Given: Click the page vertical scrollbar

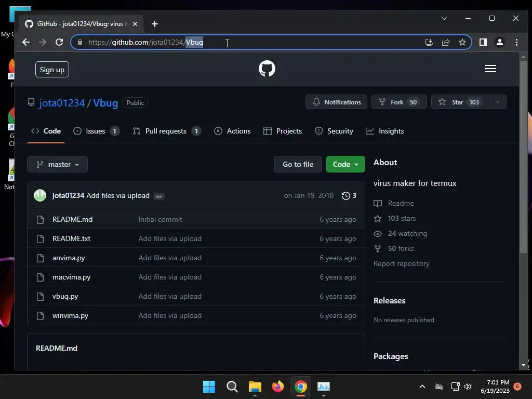Looking at the screenshot, I should pos(523,156).
